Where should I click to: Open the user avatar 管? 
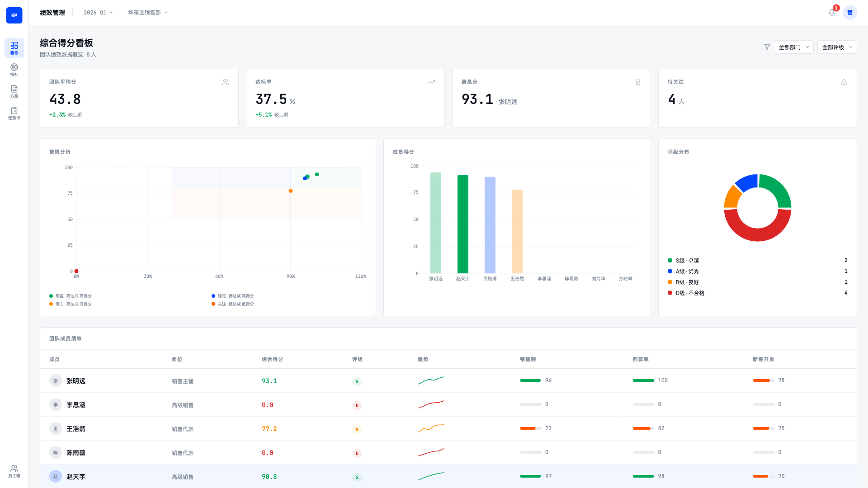(x=849, y=13)
